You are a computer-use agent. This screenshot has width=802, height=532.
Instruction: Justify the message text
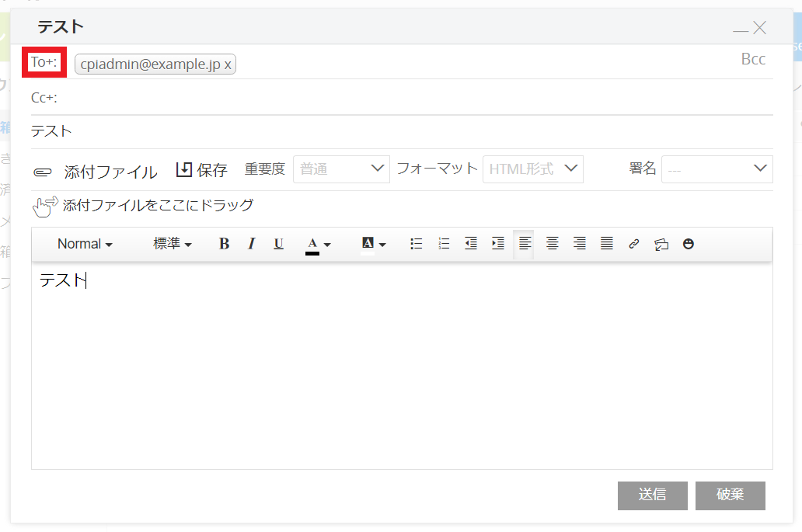[606, 244]
